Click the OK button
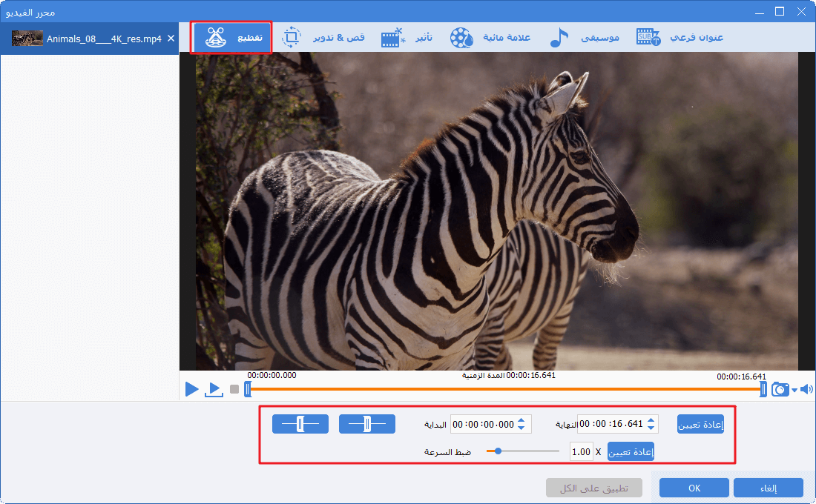816x504 pixels. click(694, 488)
